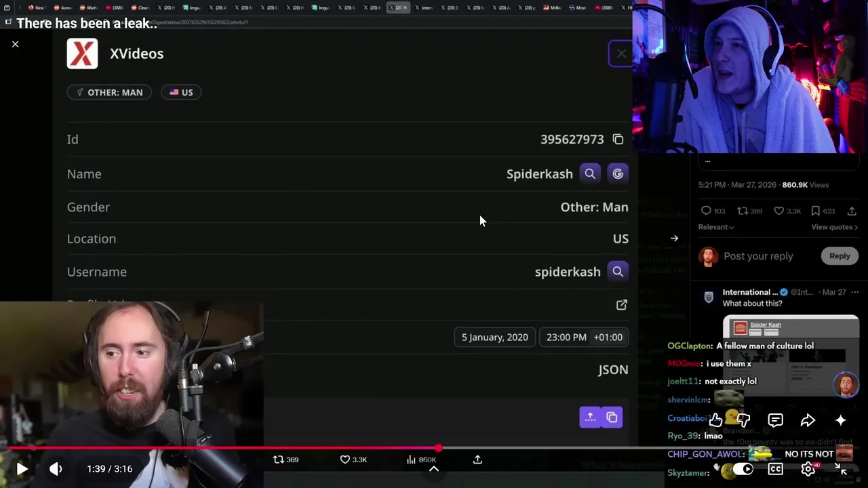Click the heart icon showing 3.3K under the photo
This screenshot has height=488, width=868.
[344, 460]
